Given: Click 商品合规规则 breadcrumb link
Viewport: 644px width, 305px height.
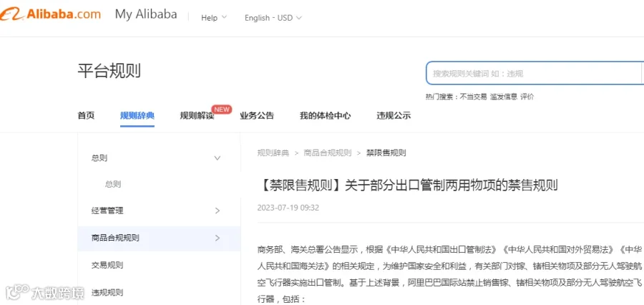Looking at the screenshot, I should (327, 153).
